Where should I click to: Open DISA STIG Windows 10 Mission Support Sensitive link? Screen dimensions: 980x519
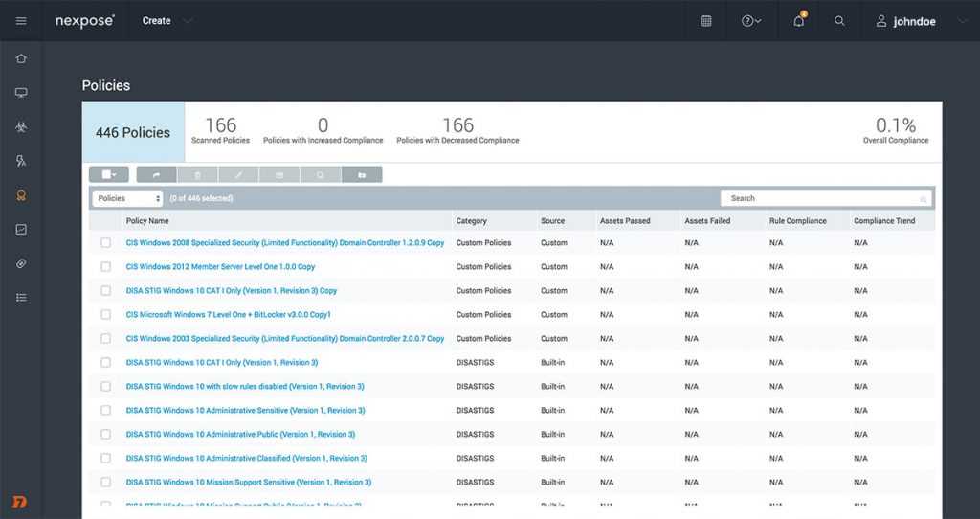[248, 483]
